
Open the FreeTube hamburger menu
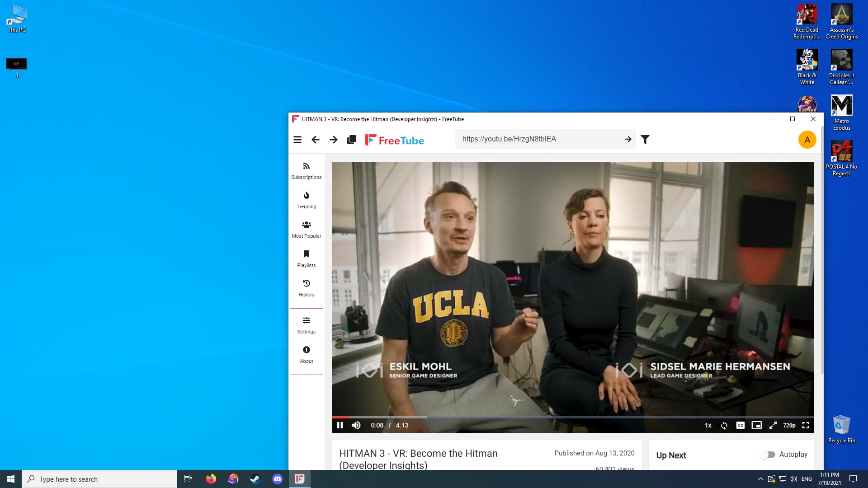(297, 140)
